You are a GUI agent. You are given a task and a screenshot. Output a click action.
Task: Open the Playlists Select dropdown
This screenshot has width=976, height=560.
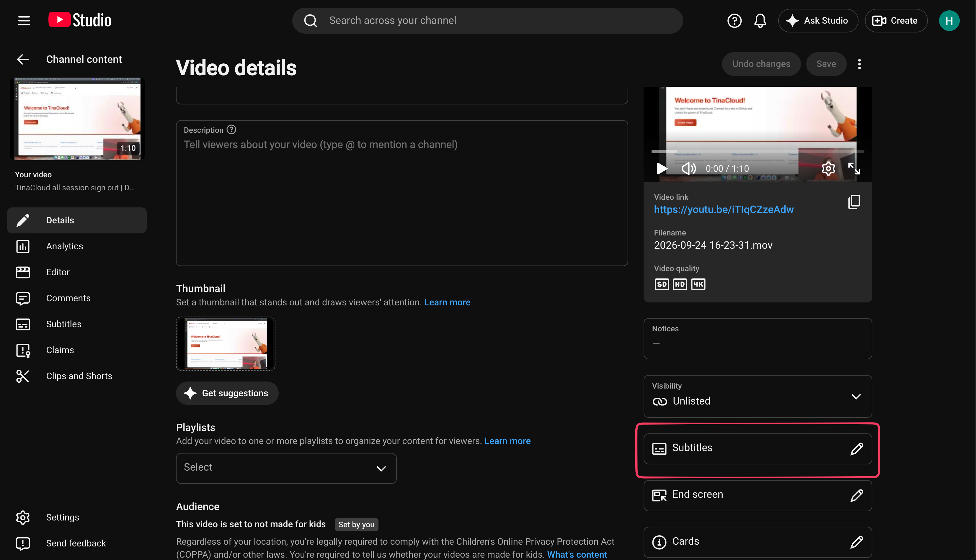coord(286,468)
